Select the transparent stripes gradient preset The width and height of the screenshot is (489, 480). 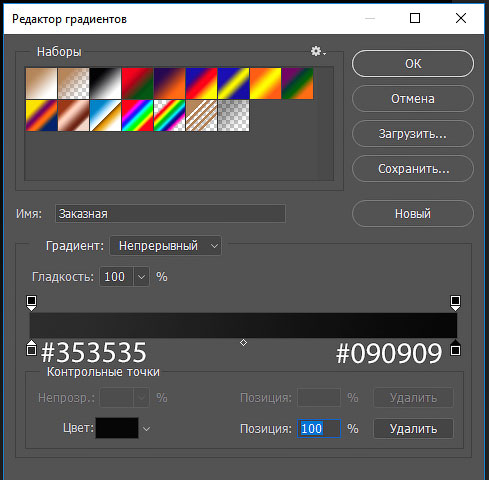201,116
